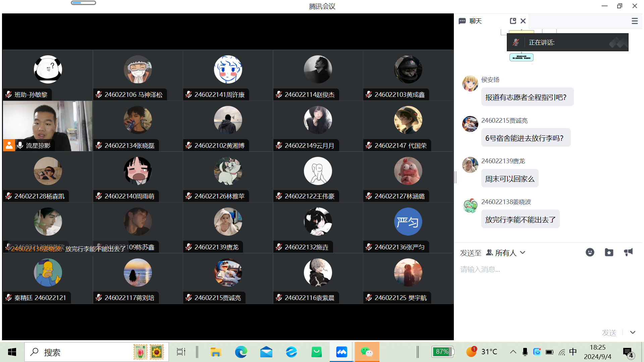This screenshot has width=644, height=362.
Task: Show hidden system tray icons
Action: coord(513,352)
